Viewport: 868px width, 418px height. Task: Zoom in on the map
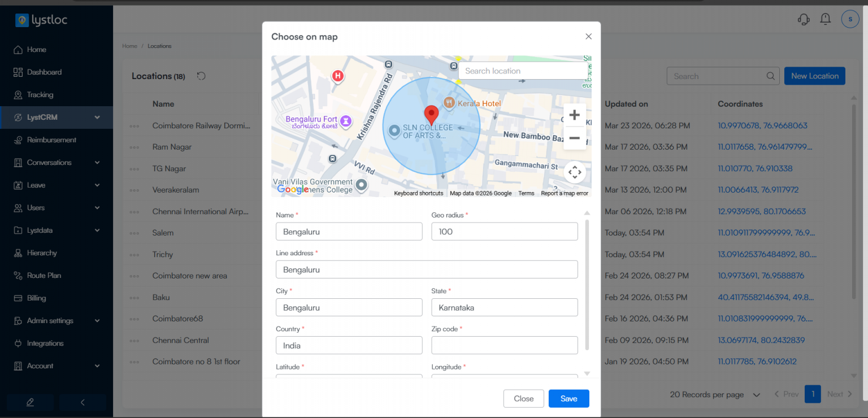[x=574, y=115]
